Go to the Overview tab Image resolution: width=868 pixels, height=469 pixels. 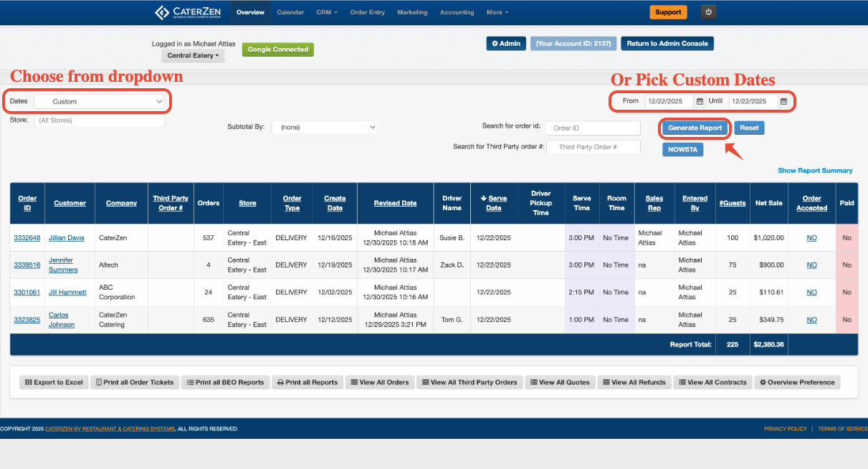(x=250, y=12)
